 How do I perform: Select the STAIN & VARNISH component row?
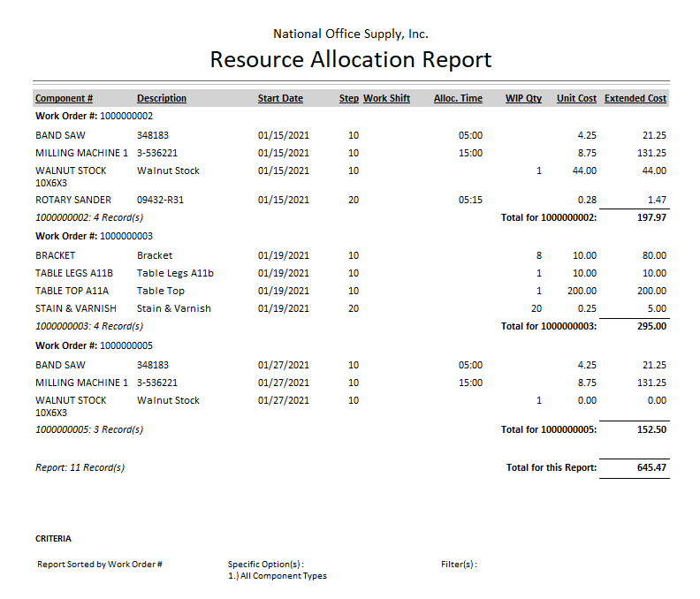click(75, 308)
